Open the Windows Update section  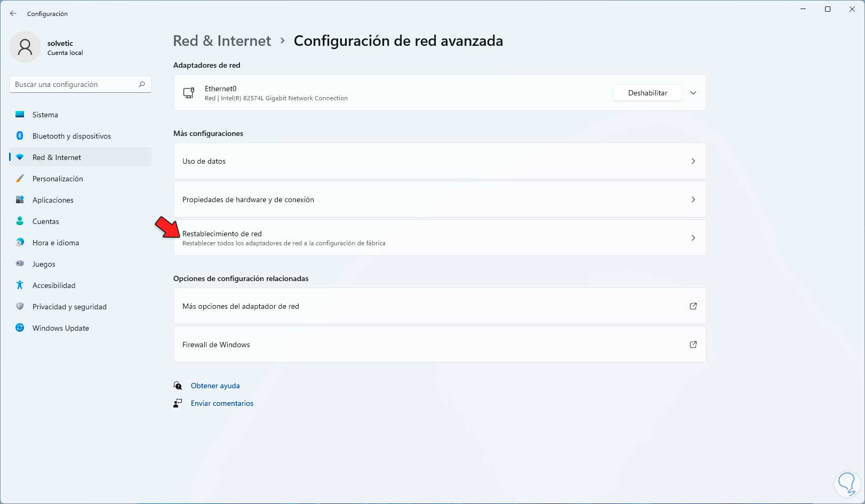tap(81, 328)
